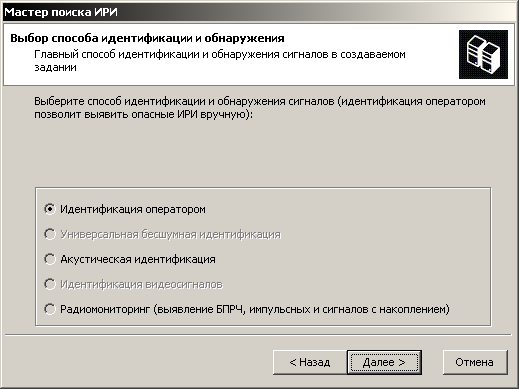Click disabled 'Идентификация видеосигналов' radio button

50,284
